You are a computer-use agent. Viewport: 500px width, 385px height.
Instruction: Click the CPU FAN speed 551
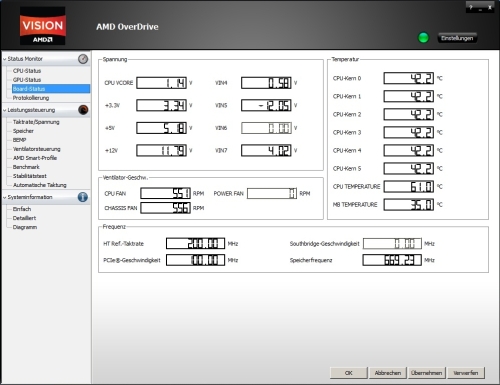pos(165,193)
